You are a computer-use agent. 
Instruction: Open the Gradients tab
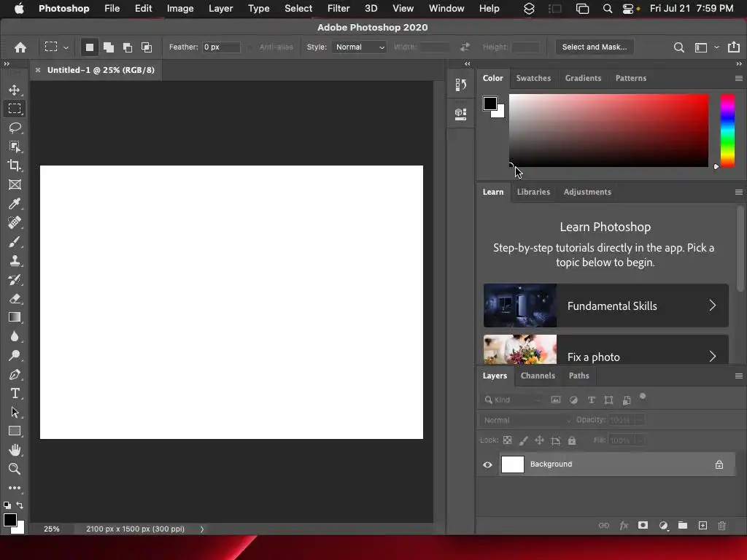[x=583, y=78]
